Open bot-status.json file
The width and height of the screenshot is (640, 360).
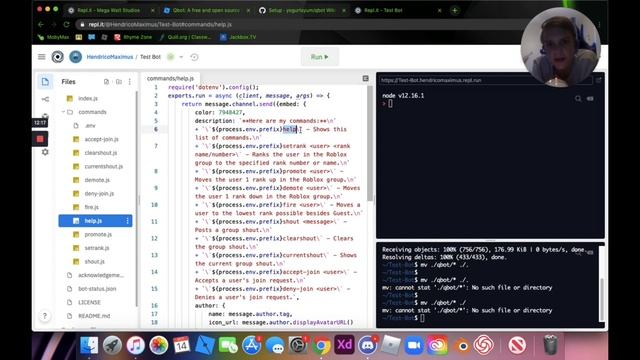[97, 289]
